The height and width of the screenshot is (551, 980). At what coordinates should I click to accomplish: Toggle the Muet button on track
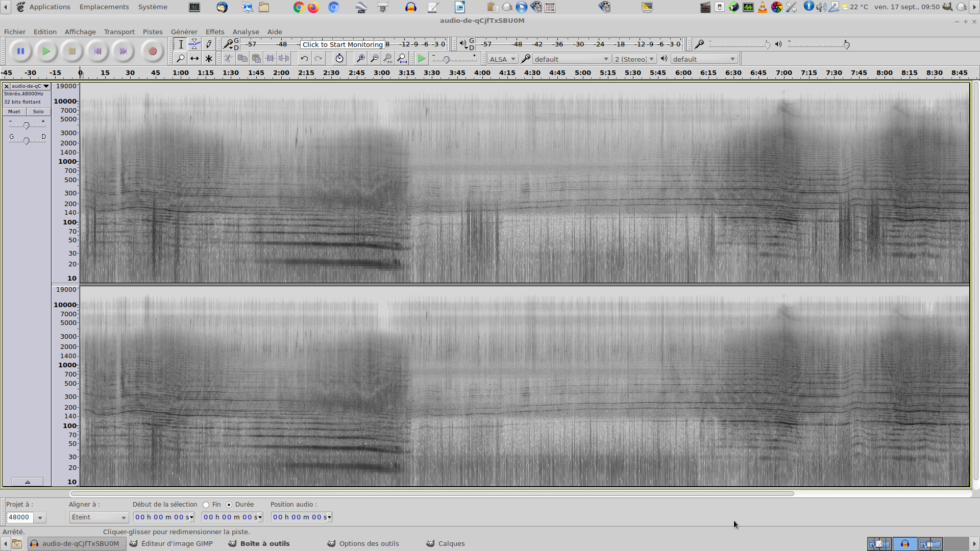click(14, 112)
